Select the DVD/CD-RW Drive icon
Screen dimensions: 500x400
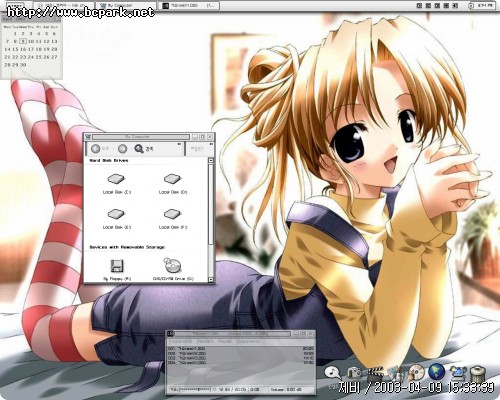coord(173,266)
